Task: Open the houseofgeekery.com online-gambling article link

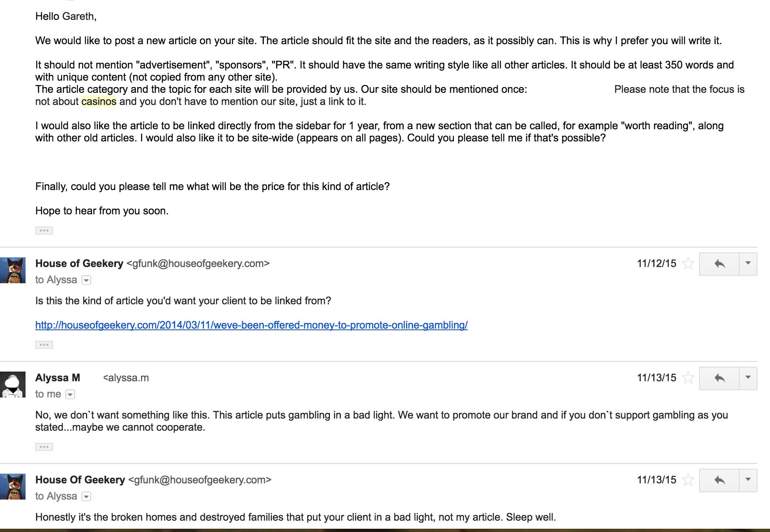Action: [x=251, y=325]
